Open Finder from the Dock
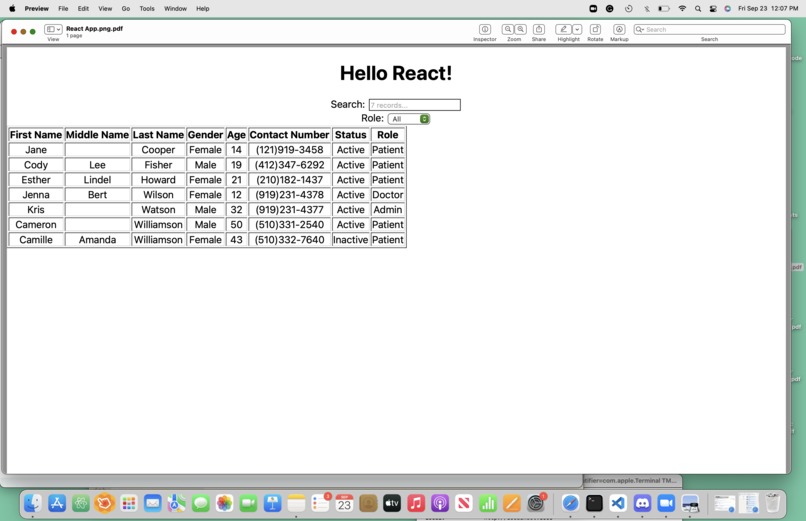 pyautogui.click(x=33, y=503)
